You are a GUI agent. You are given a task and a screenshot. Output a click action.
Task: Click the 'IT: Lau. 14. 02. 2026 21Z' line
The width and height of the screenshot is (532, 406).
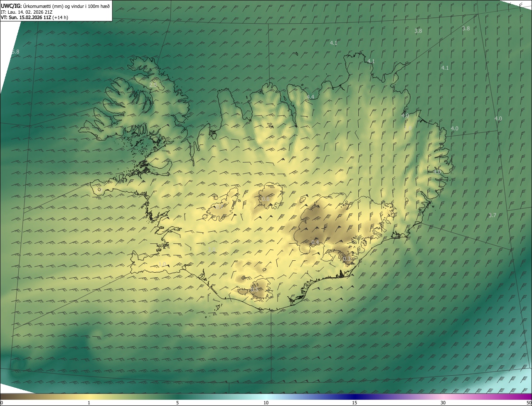(27, 12)
